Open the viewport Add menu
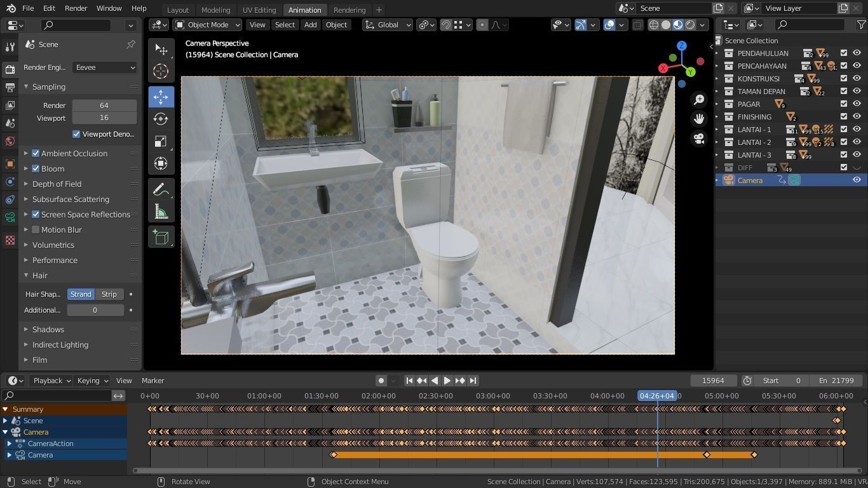The height and width of the screenshot is (488, 868). [310, 25]
